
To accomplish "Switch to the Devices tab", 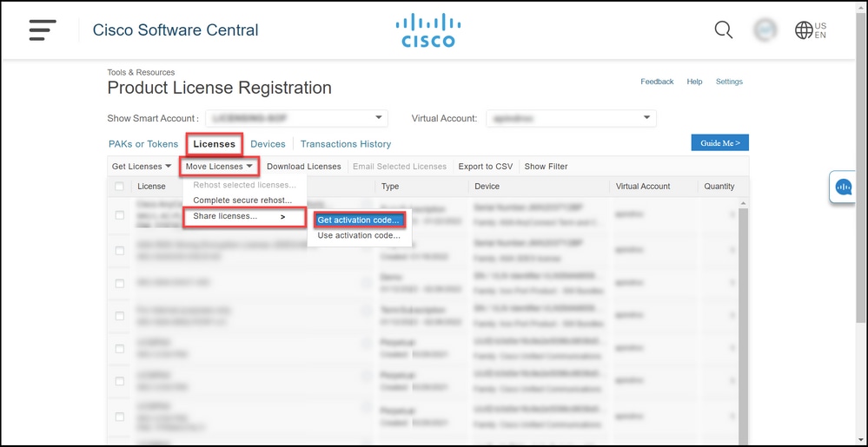I will tap(268, 144).
